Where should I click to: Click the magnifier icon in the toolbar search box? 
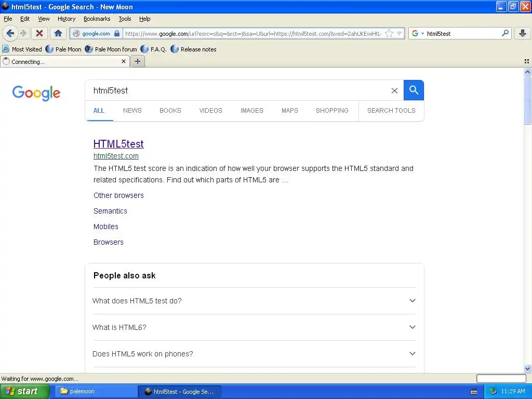click(505, 33)
